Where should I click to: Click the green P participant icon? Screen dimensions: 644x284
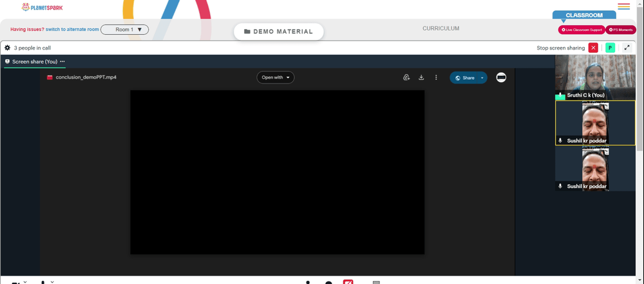tap(610, 48)
